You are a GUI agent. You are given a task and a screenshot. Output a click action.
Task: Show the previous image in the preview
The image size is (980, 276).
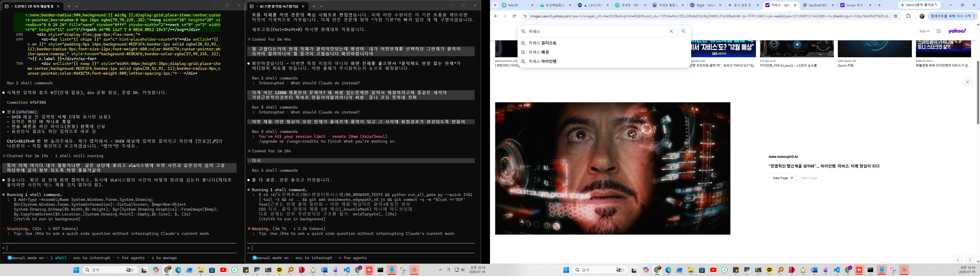coord(958,260)
